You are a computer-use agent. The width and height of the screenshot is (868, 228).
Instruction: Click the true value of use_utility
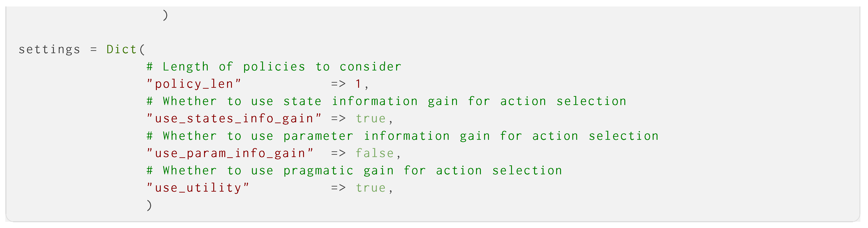click(x=370, y=188)
